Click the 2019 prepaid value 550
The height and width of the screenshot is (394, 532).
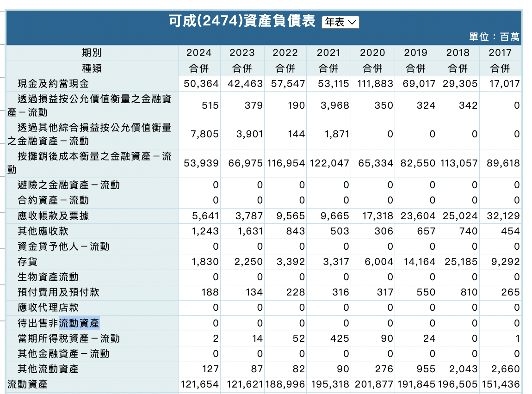[426, 292]
